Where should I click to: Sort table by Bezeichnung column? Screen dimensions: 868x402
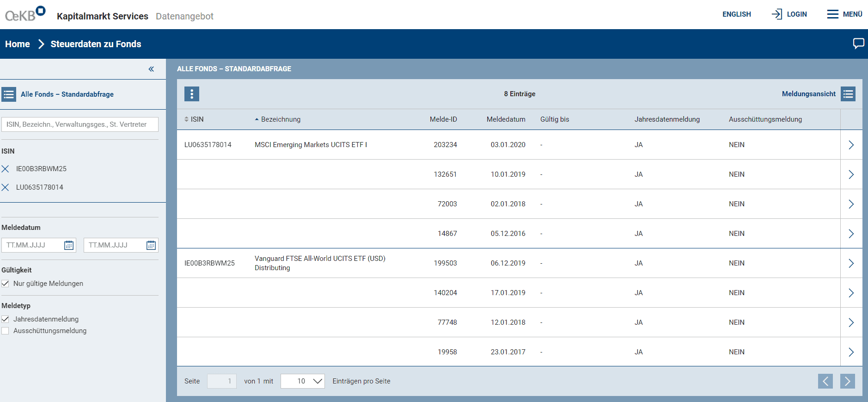278,119
